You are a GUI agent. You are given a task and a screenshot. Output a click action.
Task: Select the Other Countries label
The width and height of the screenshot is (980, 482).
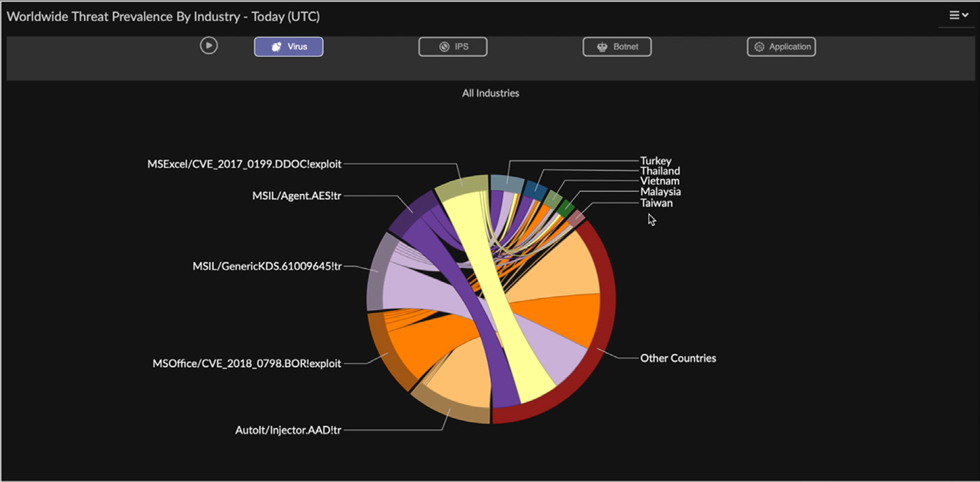click(678, 358)
